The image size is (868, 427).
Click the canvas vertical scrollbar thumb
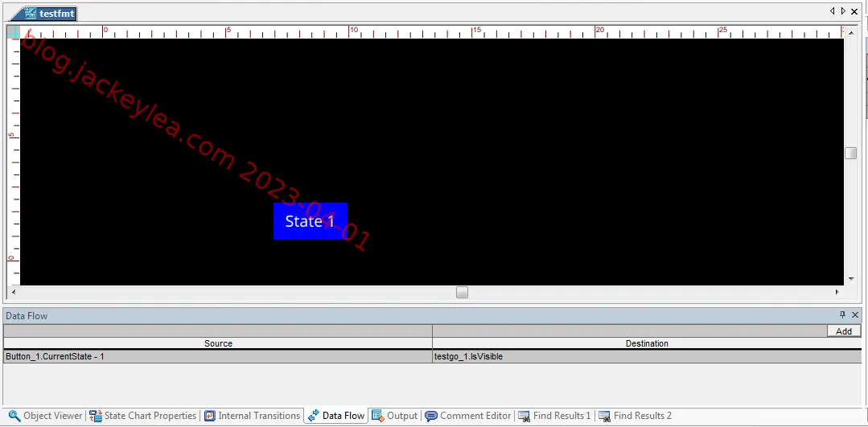851,154
